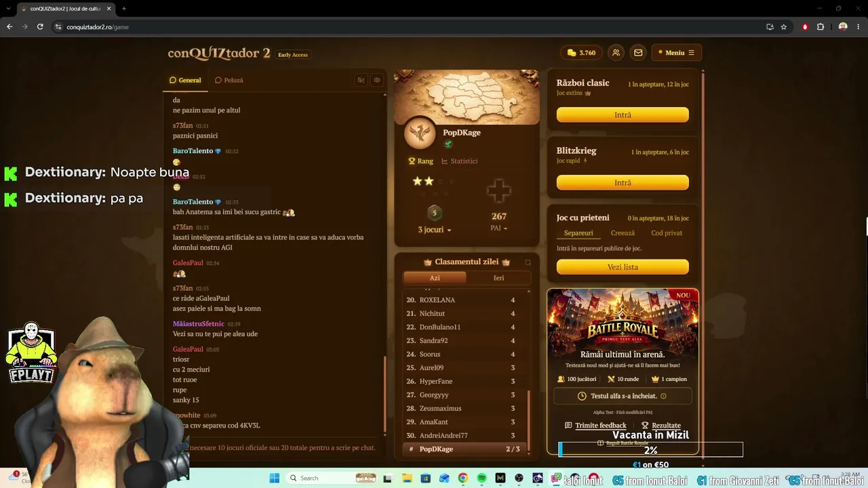Image resolution: width=868 pixels, height=488 pixels.
Task: Open the Chrome three-dot menu
Action: click(x=859, y=27)
